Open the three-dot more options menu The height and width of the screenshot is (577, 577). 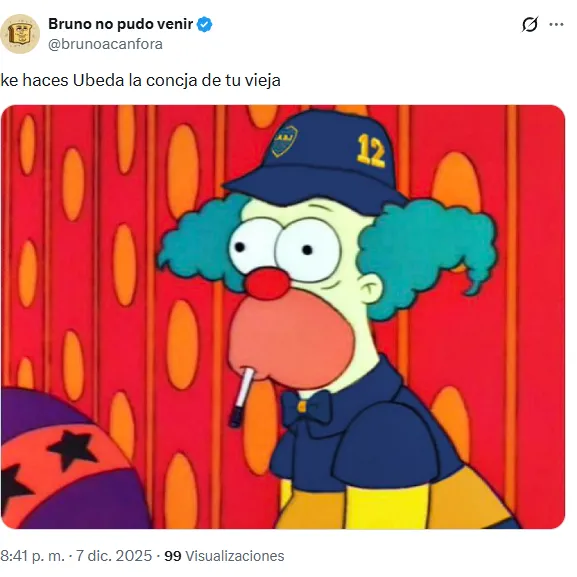tap(556, 24)
